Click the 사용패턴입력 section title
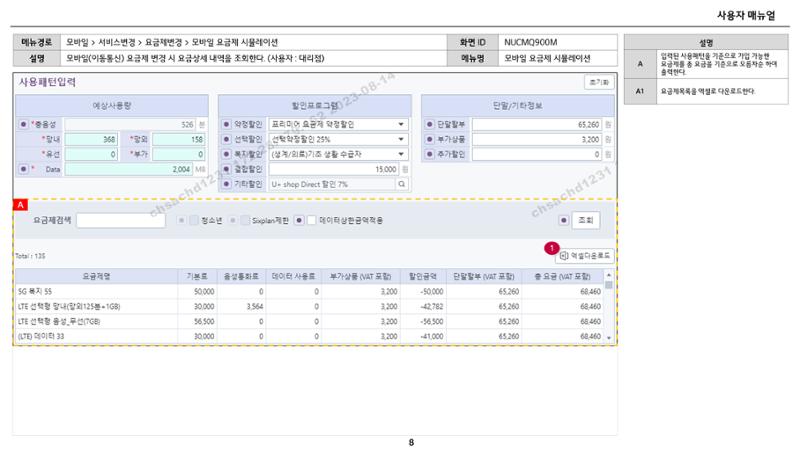Viewport: 800px width, 450px height. [x=47, y=82]
